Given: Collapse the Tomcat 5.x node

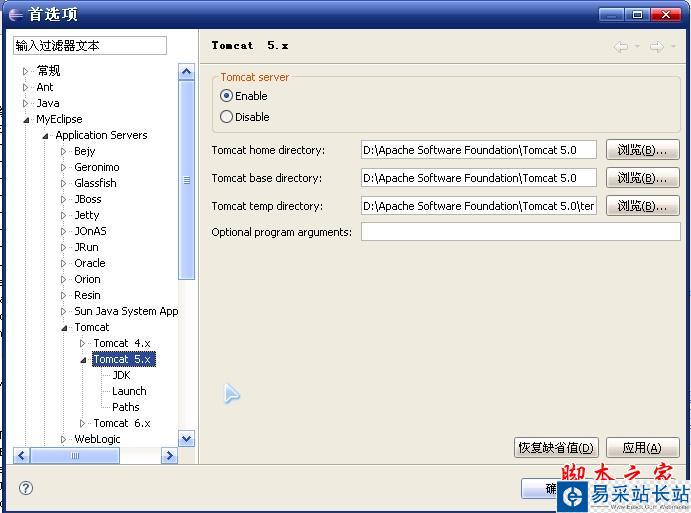Looking at the screenshot, I should pos(84,360).
